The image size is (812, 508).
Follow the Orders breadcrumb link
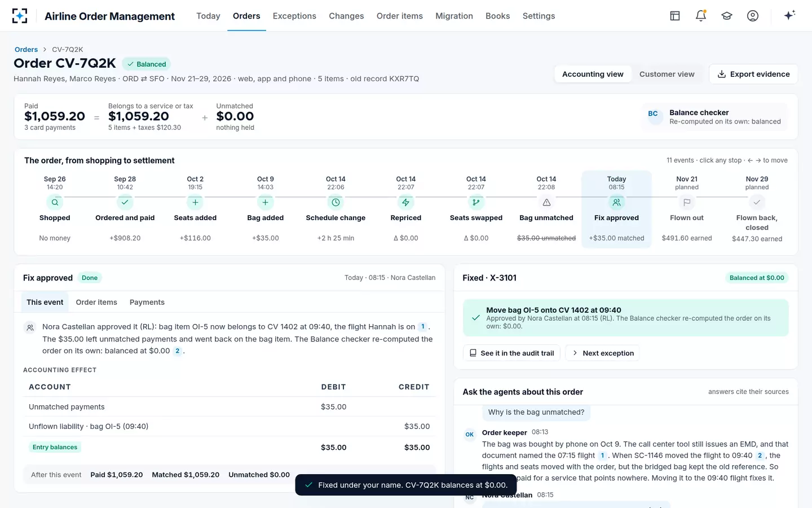[x=26, y=50]
